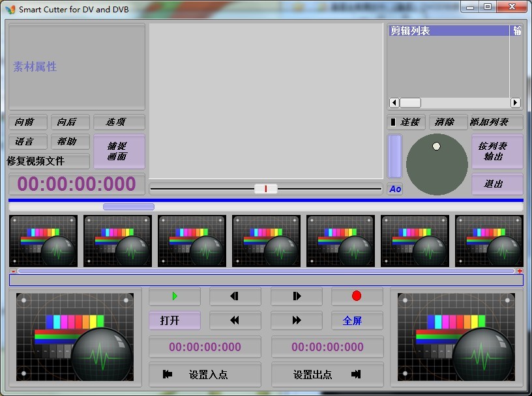
Task: Step back one frame
Action: click(x=235, y=296)
